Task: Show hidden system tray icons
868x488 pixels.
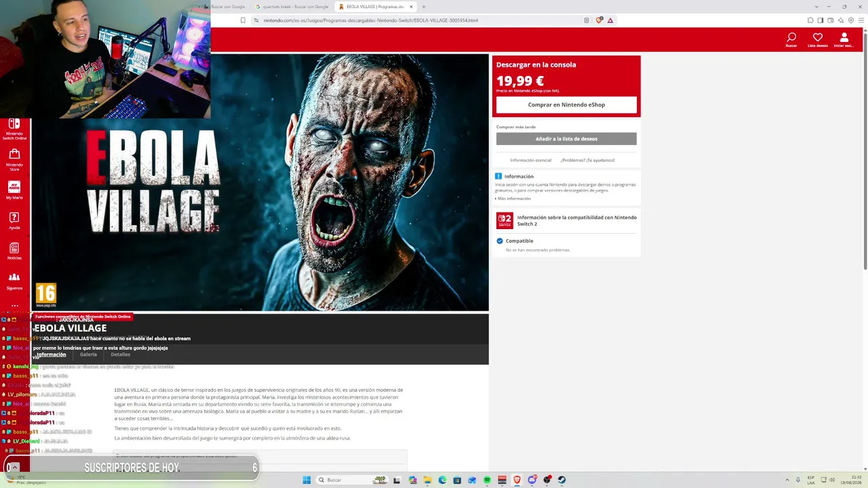Action: (787, 480)
